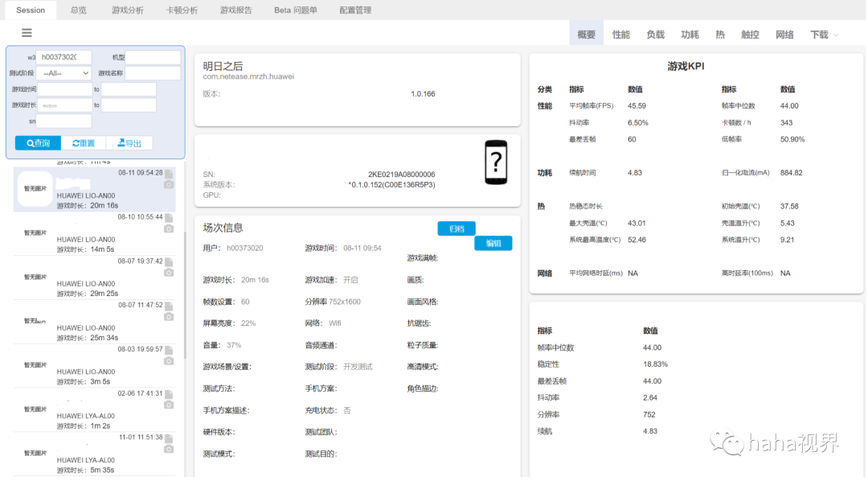Open camera icon for 08-07 19:37:42 session

pos(169,273)
